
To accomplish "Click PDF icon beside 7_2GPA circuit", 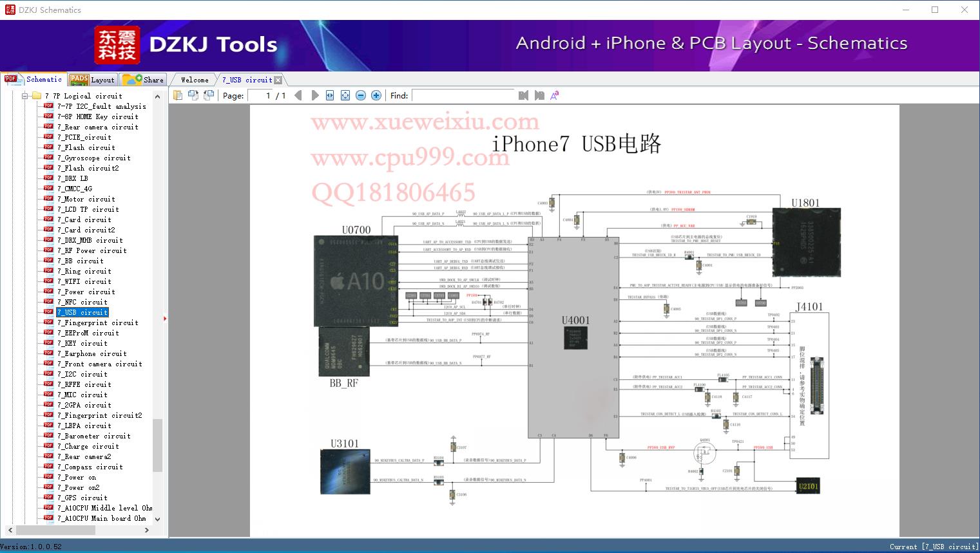I will click(x=48, y=404).
